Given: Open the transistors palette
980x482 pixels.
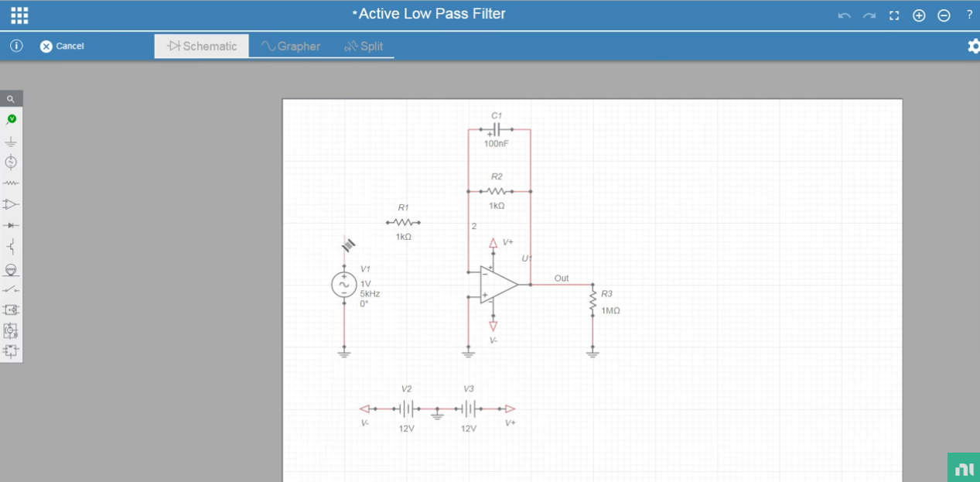Looking at the screenshot, I should 11,247.
